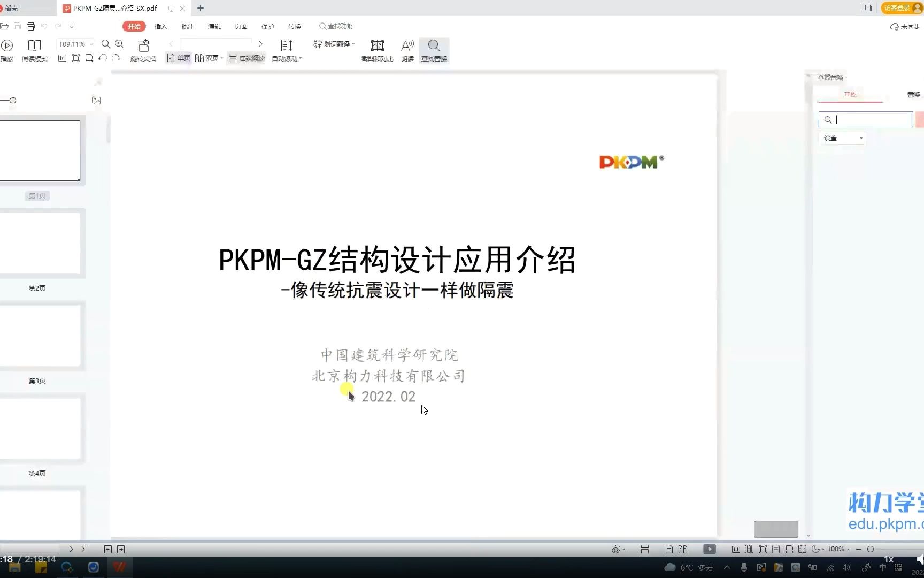Image resolution: width=924 pixels, height=578 pixels.
Task: Go to the next page arrow
Action: (x=260, y=44)
